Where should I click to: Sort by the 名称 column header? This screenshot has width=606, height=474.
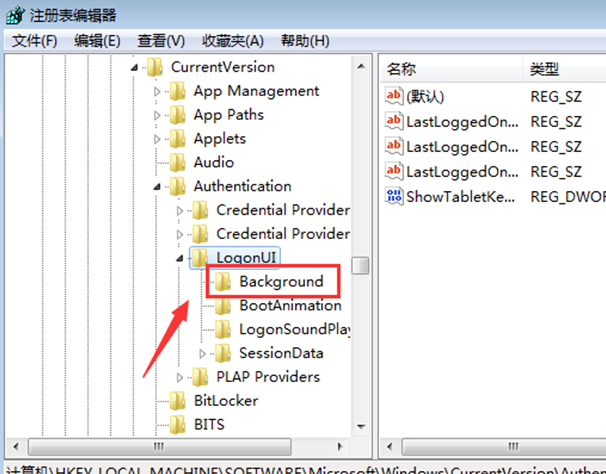[402, 69]
